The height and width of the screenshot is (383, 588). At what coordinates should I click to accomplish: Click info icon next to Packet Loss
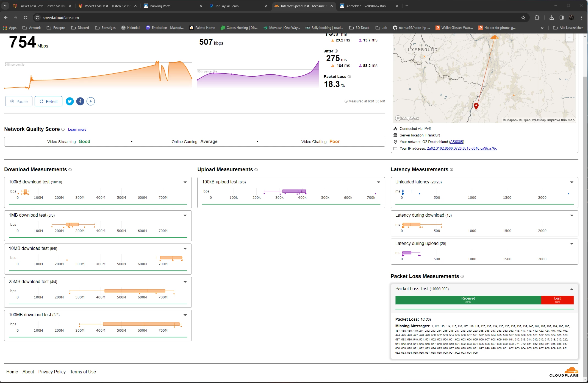[x=349, y=77]
